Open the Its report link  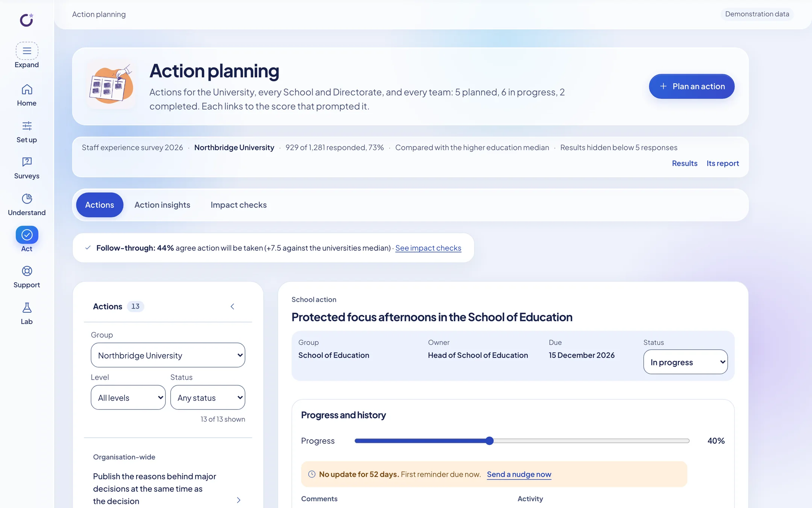[723, 163]
